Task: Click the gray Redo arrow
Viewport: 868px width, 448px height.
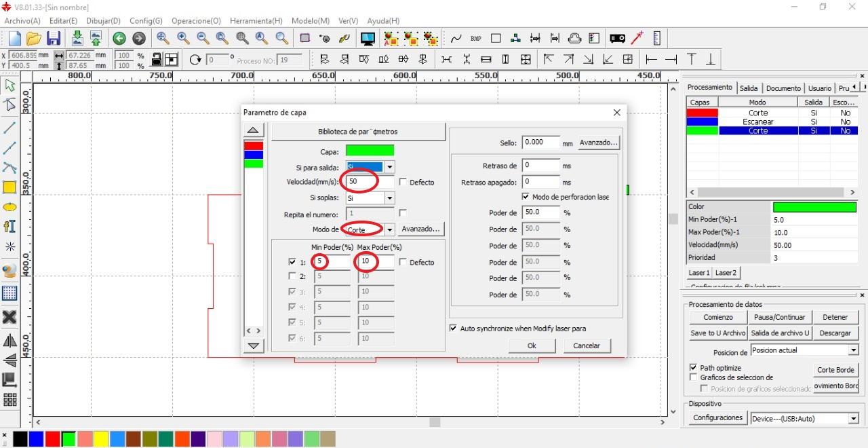Action: pos(138,39)
